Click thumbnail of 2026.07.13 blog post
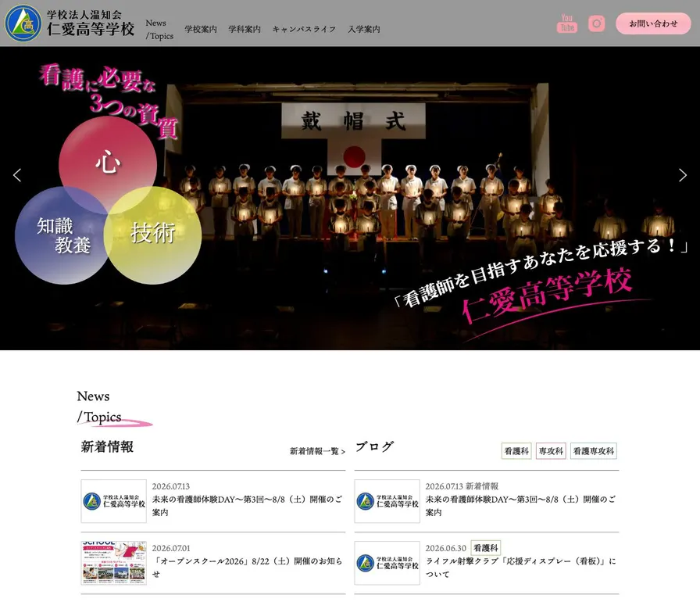The height and width of the screenshot is (602, 700). pos(387,501)
